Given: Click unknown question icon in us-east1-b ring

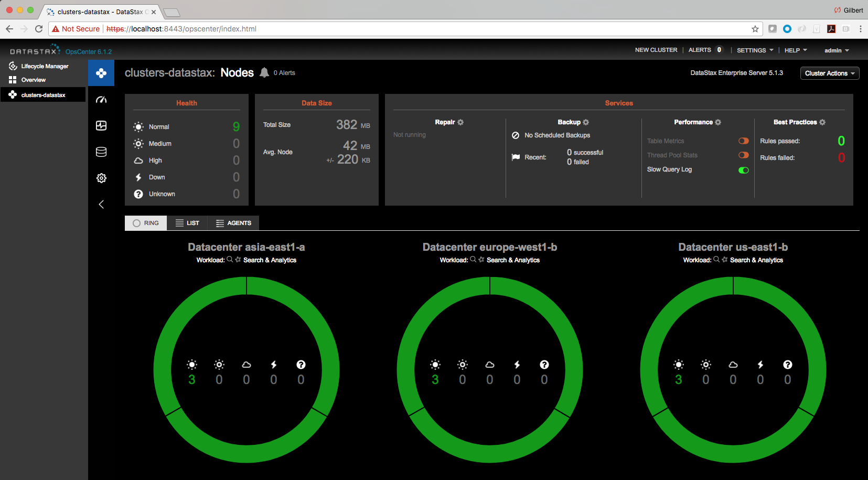Looking at the screenshot, I should 788,365.
